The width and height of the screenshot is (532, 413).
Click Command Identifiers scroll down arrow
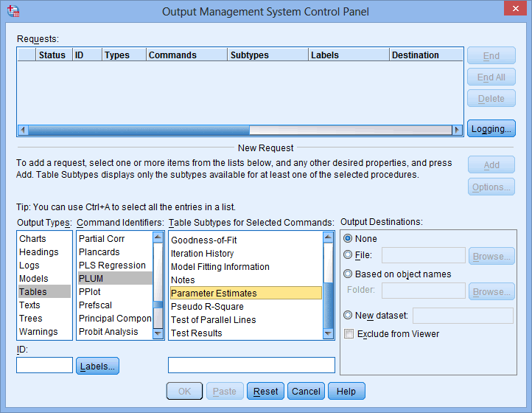[x=158, y=333]
